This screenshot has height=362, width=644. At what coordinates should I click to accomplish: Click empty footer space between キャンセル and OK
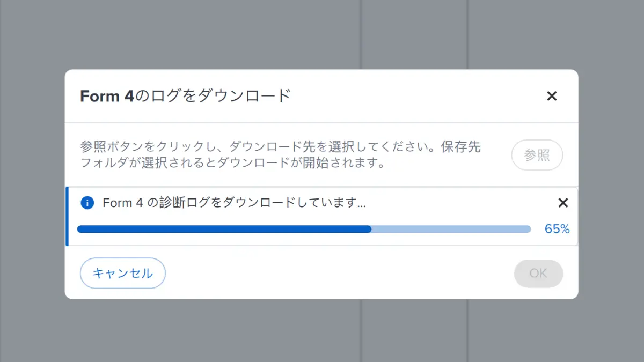point(338,274)
